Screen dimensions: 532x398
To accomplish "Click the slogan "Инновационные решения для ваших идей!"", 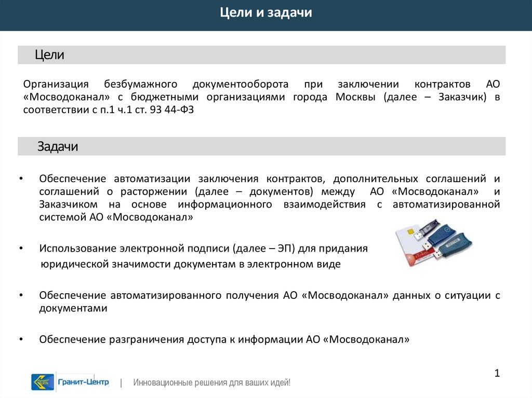I will pyautogui.click(x=212, y=383).
